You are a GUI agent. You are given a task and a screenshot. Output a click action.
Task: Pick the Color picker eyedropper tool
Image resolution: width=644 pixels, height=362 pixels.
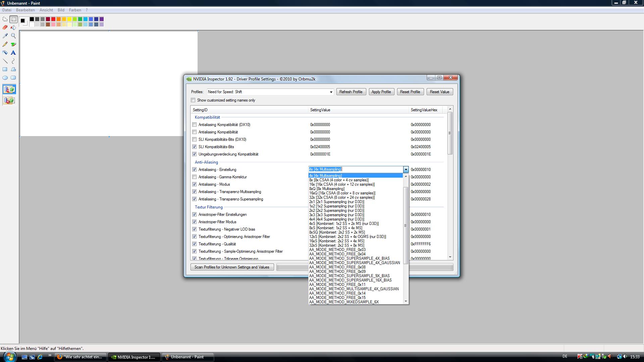pyautogui.click(x=5, y=36)
